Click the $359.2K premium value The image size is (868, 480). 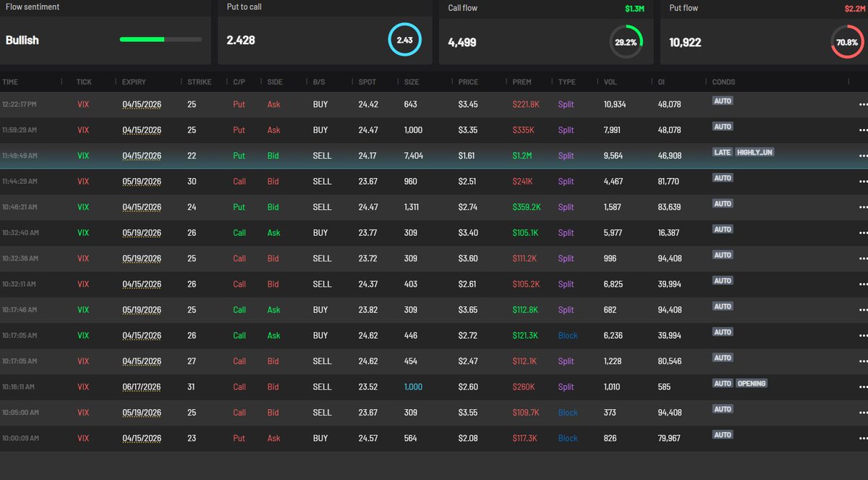point(527,207)
